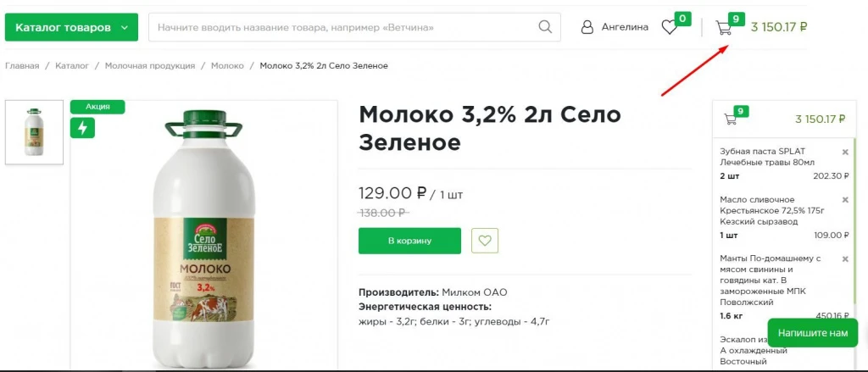Add milk with В корзину button
Viewport: 868px width, 372px height.
(409, 241)
